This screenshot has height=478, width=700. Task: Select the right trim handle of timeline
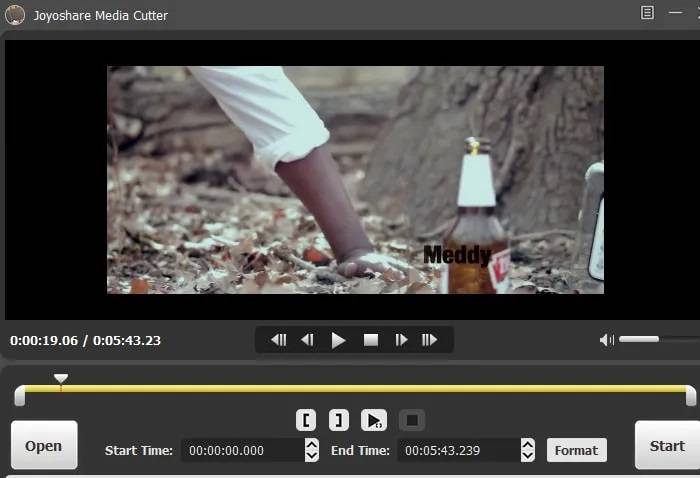point(691,396)
